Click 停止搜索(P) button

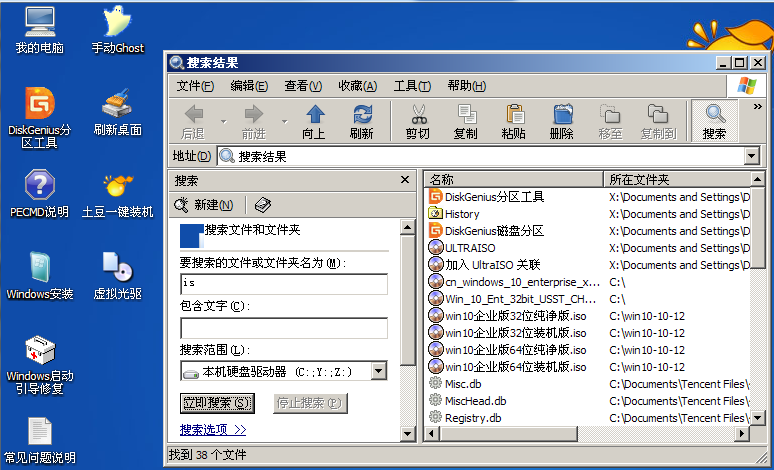pyautogui.click(x=310, y=403)
